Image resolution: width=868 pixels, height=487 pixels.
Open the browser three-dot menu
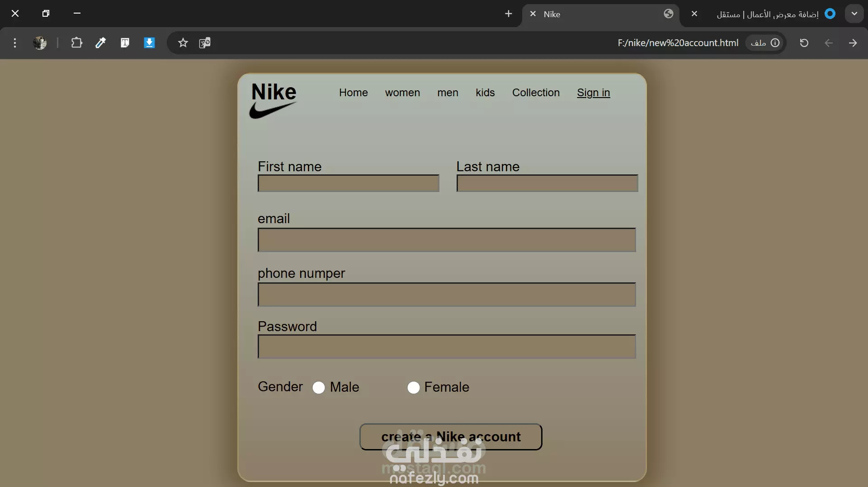pos(15,43)
